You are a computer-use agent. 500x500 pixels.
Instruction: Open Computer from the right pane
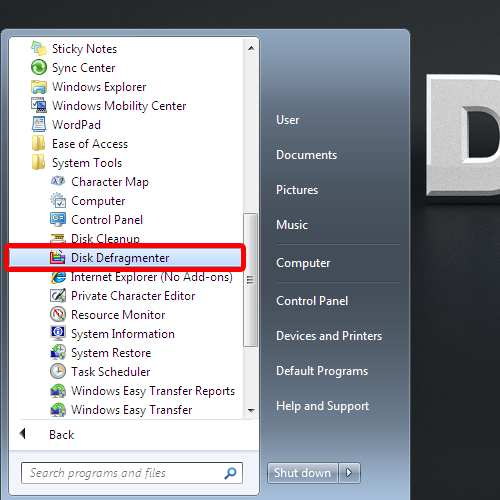pos(303,263)
